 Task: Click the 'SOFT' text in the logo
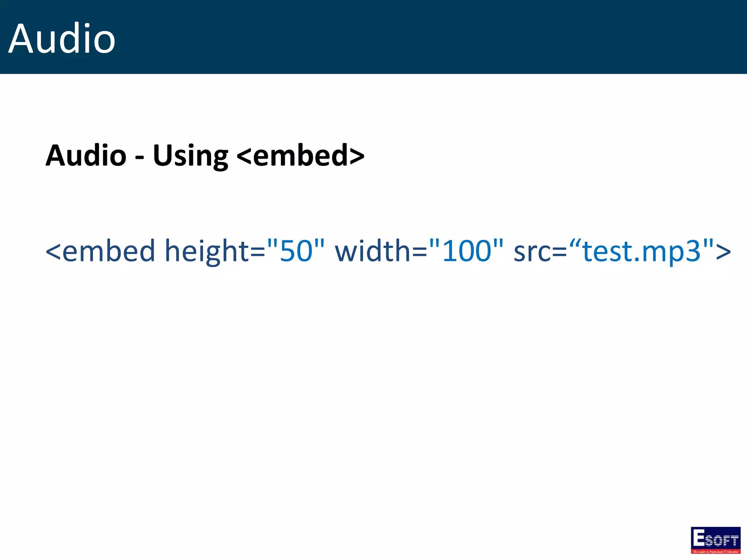[x=721, y=540]
